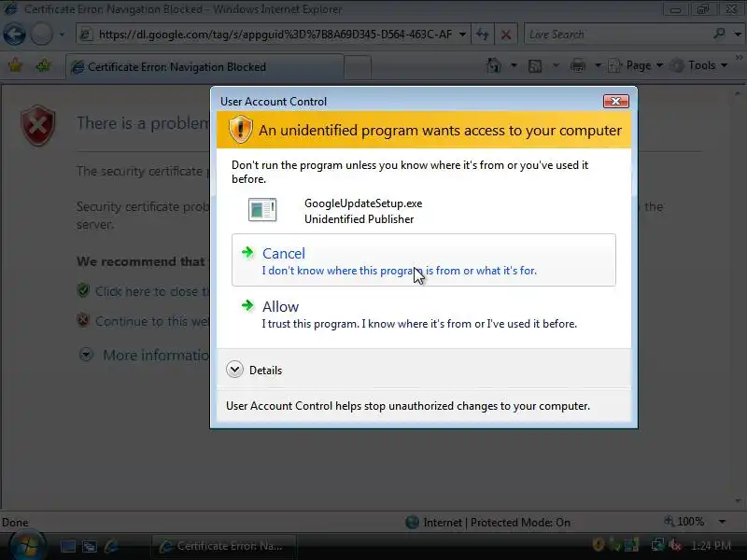Click the Done status bar text

click(x=15, y=523)
